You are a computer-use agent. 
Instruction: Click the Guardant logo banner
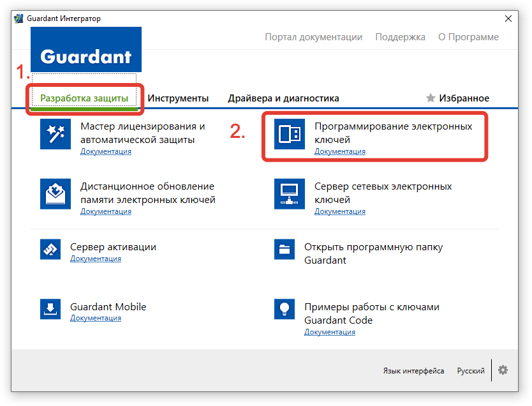tap(85, 56)
